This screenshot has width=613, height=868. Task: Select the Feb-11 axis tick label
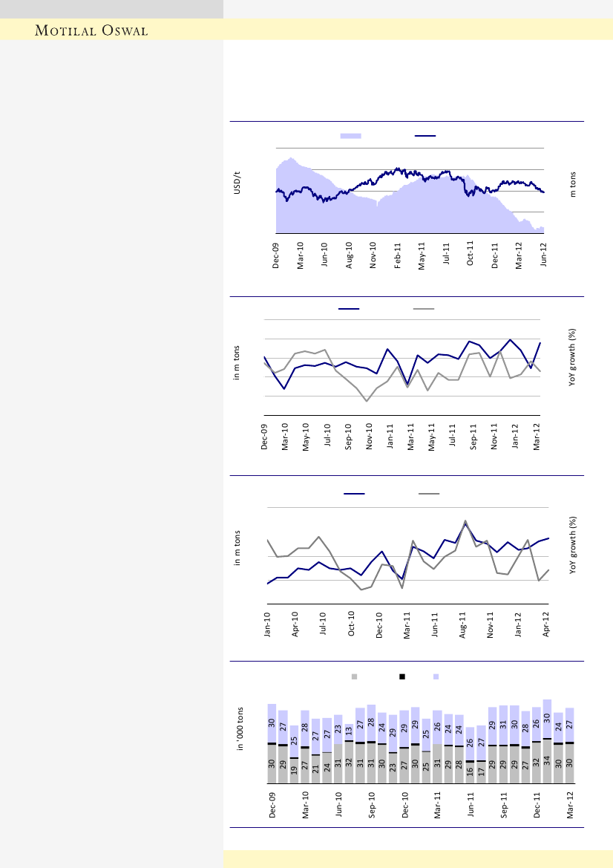(398, 254)
